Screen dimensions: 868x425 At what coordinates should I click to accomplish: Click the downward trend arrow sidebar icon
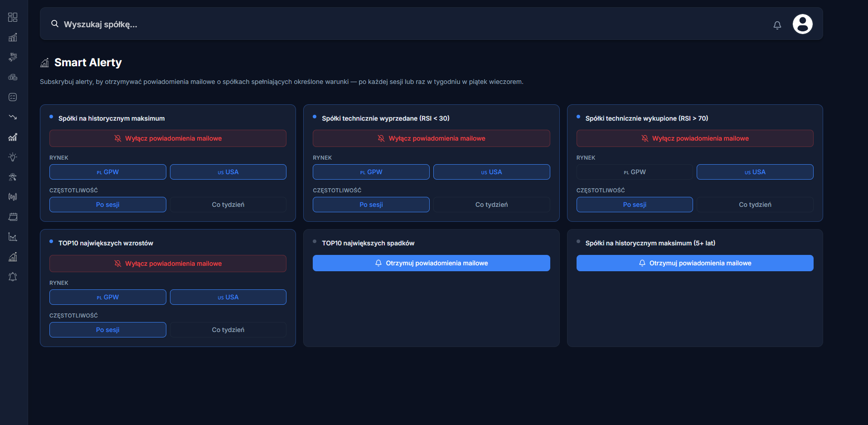click(13, 117)
